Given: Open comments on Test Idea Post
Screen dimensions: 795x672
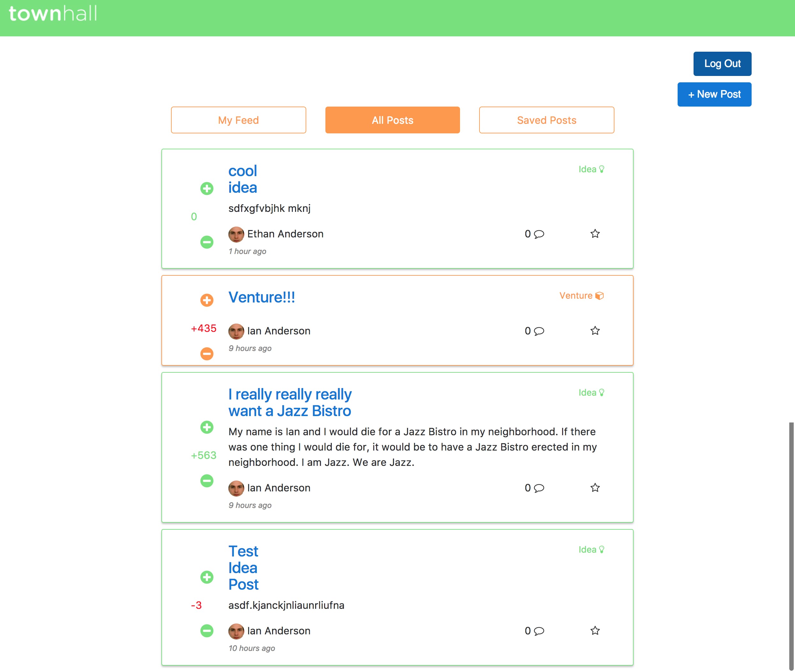Looking at the screenshot, I should point(538,631).
